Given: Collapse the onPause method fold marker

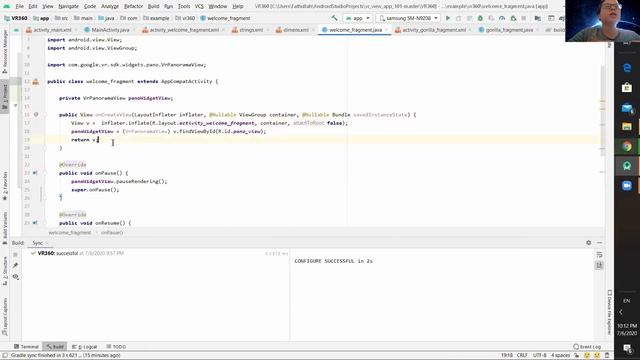Looking at the screenshot, I should click(x=46, y=173).
